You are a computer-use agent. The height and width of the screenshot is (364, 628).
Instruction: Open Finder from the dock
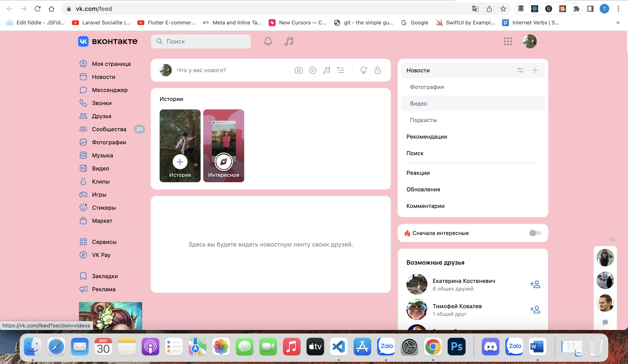33,347
